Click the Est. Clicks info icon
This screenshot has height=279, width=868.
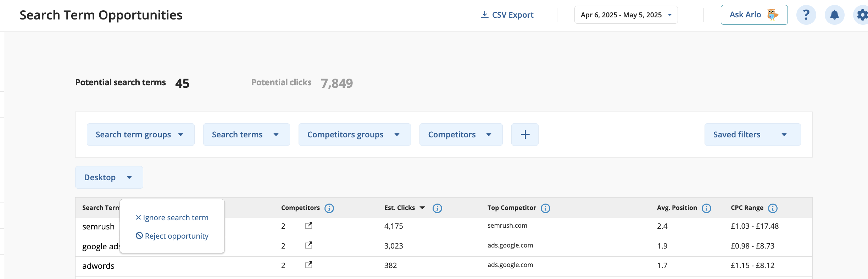pyautogui.click(x=437, y=208)
